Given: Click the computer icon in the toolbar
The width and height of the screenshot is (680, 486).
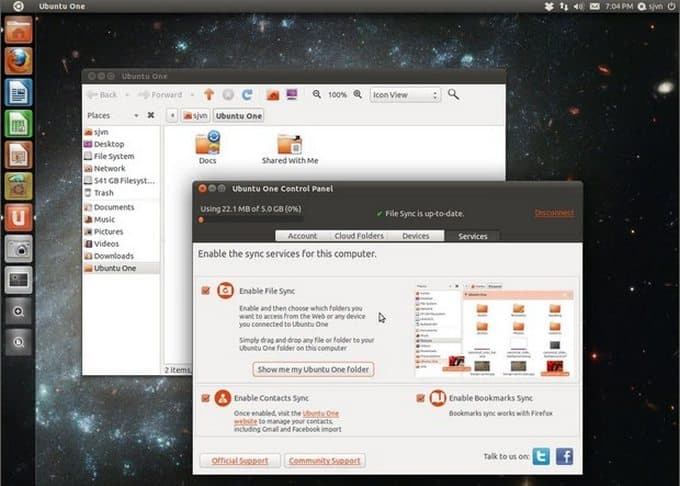Looking at the screenshot, I should [292, 95].
